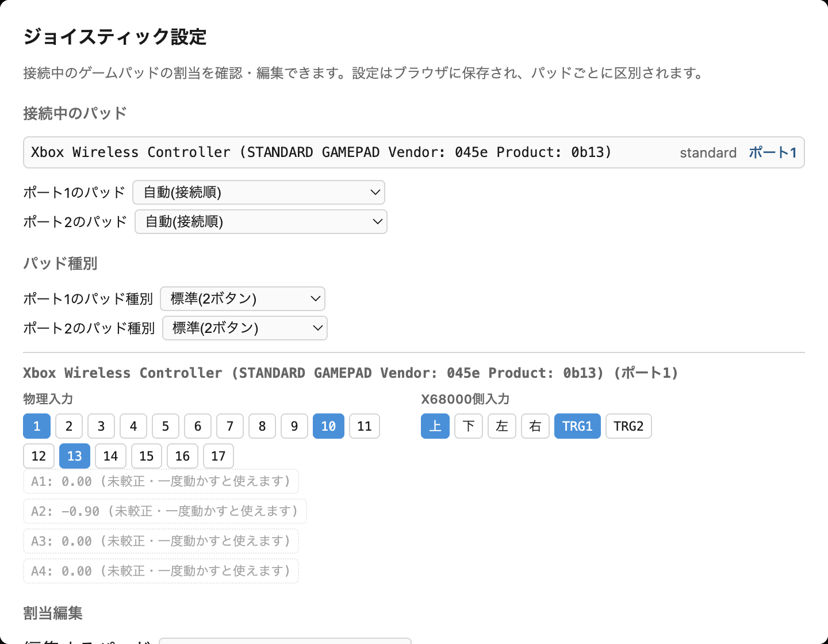Click the ジョイスティック設定 heading
The width and height of the screenshot is (828, 644).
(x=115, y=37)
